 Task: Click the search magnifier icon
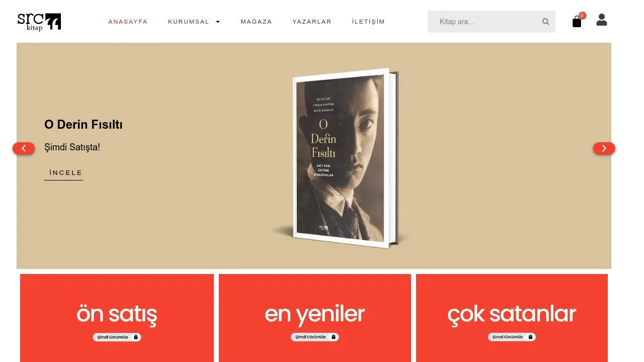pyautogui.click(x=545, y=22)
